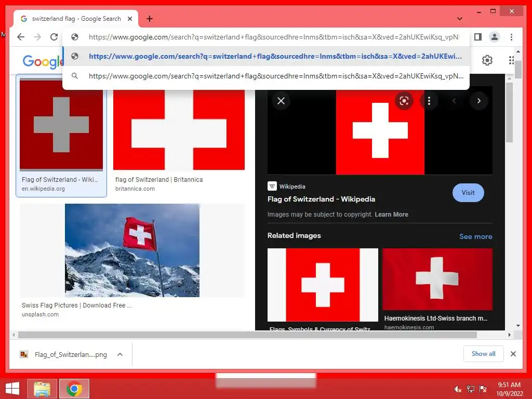The width and height of the screenshot is (532, 399).
Task: Open Flag of Switzerland - Wikipedia title link
Action: point(321,199)
